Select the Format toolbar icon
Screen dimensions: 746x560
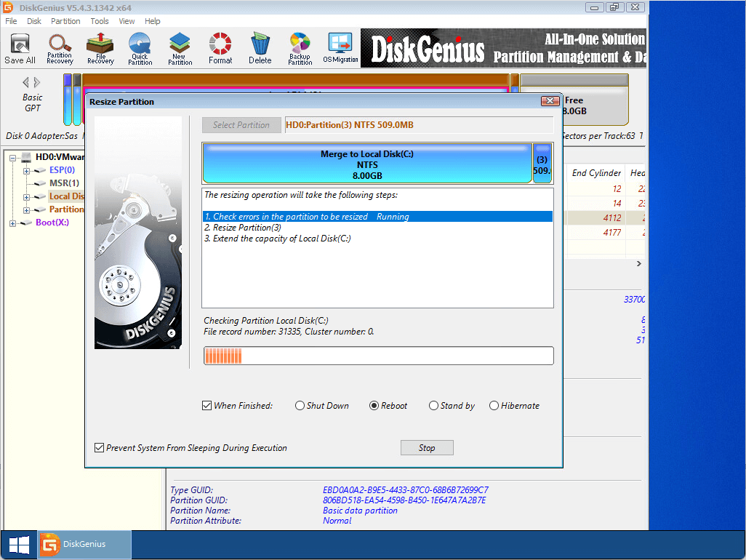[x=220, y=49]
